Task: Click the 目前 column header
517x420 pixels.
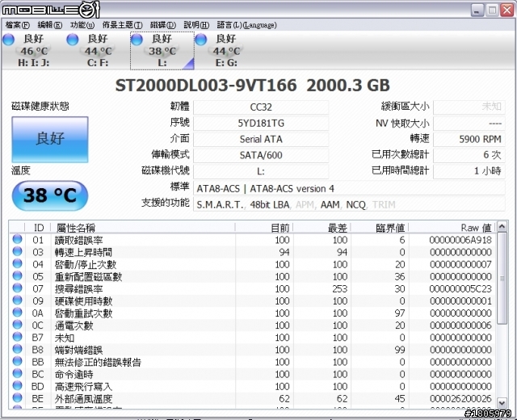Action: point(264,228)
